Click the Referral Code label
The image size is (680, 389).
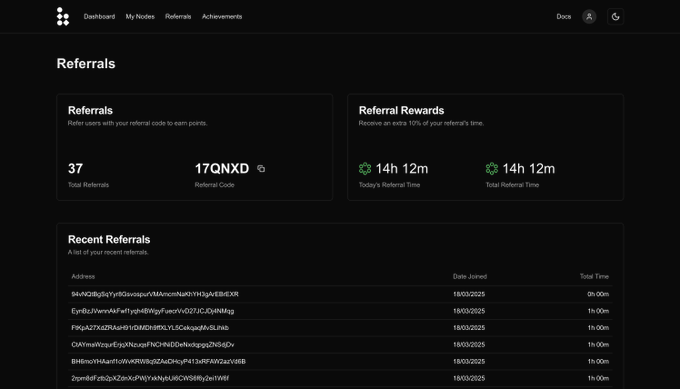pos(214,185)
